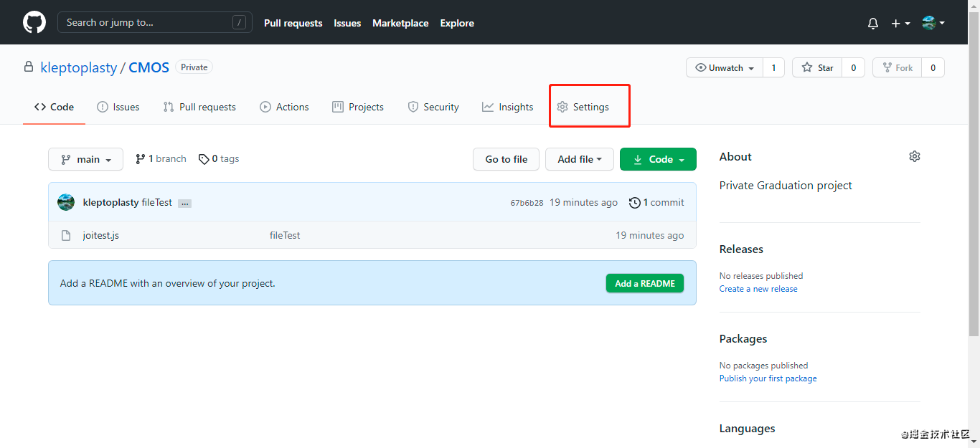The width and height of the screenshot is (980, 448).
Task: Click kleptoplasty author name in commit bar
Action: (x=111, y=203)
